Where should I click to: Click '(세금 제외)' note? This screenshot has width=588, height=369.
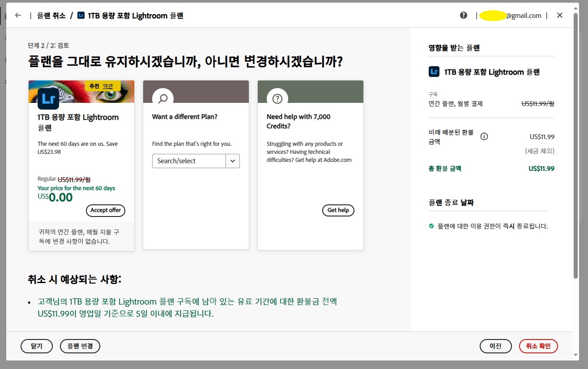point(540,151)
